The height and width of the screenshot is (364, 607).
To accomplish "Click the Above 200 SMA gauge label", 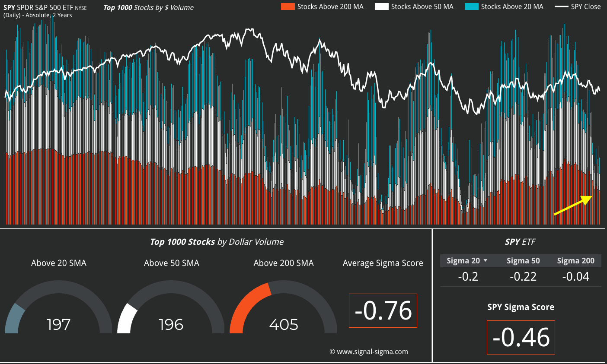I will (x=284, y=263).
